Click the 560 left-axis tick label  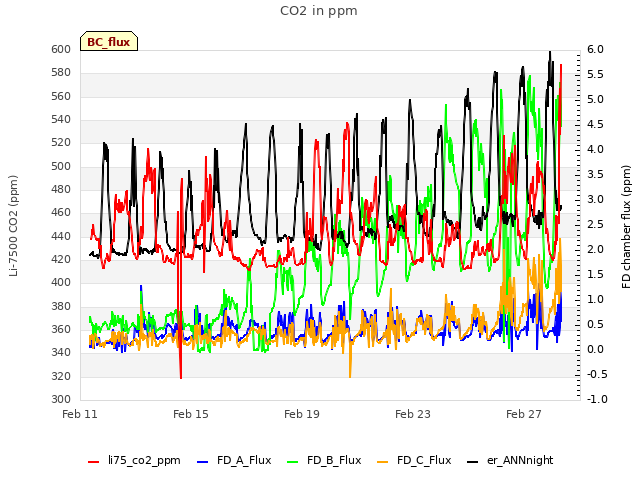pos(61,96)
